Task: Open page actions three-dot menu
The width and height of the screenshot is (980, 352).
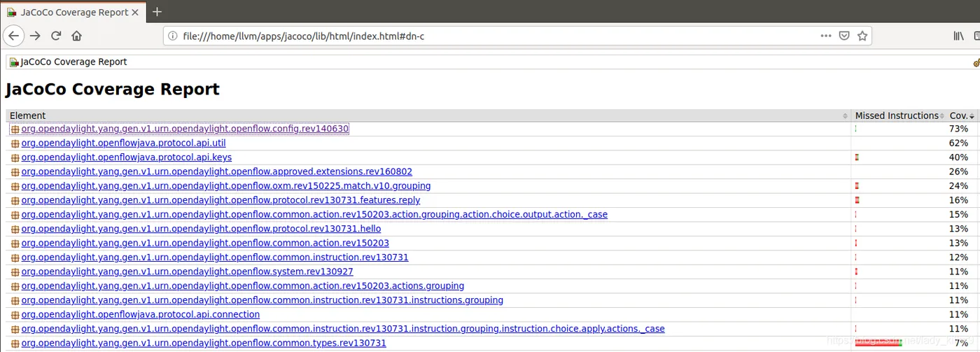Action: [x=827, y=36]
